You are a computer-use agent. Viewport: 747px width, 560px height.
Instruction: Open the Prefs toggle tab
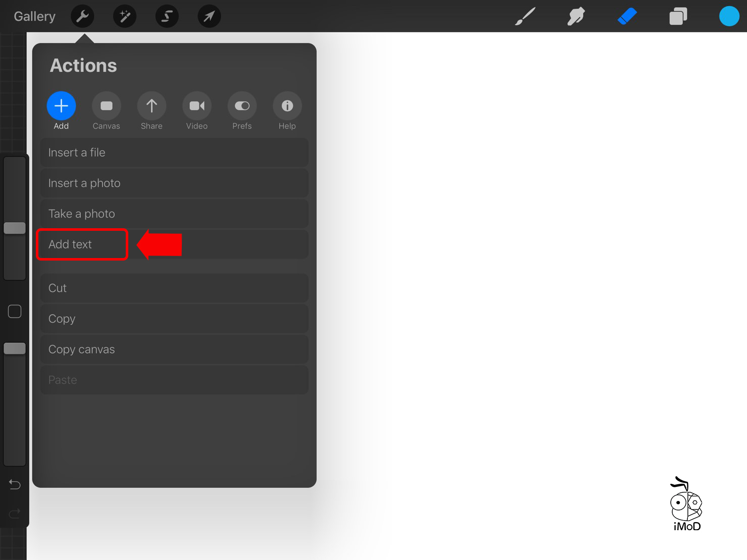242,111
